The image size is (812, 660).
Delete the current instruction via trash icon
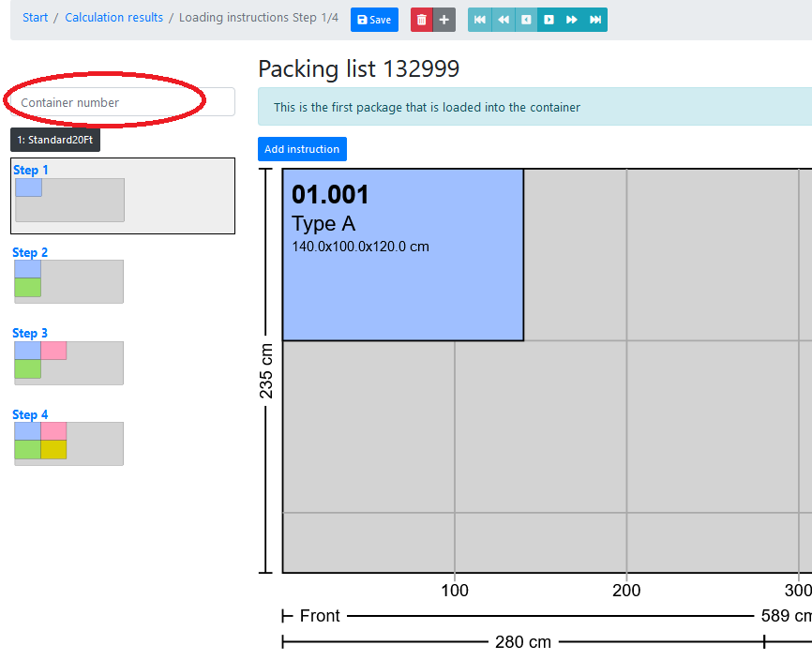pyautogui.click(x=421, y=19)
